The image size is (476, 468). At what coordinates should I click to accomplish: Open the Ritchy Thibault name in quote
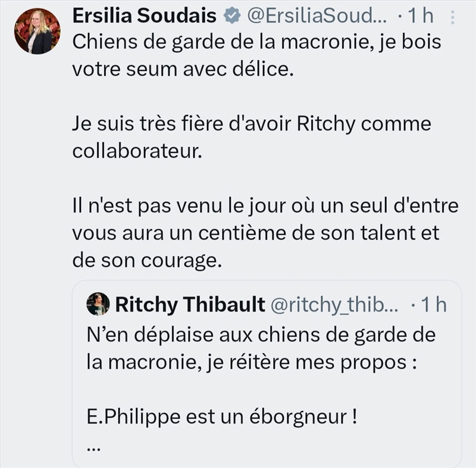[x=190, y=304]
